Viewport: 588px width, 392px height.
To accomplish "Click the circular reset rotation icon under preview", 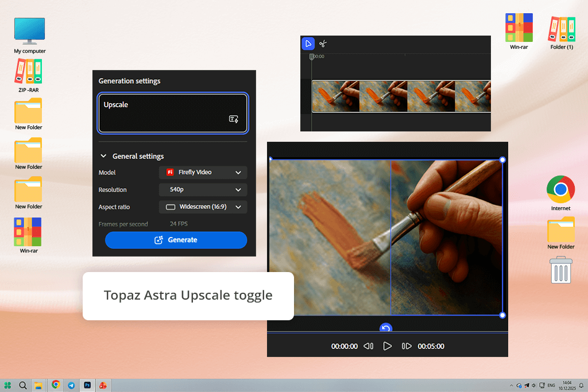I will (385, 328).
